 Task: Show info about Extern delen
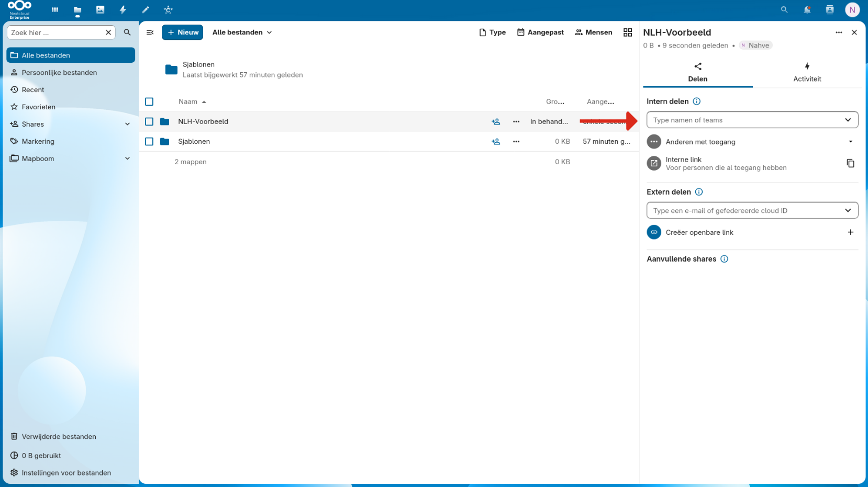699,192
